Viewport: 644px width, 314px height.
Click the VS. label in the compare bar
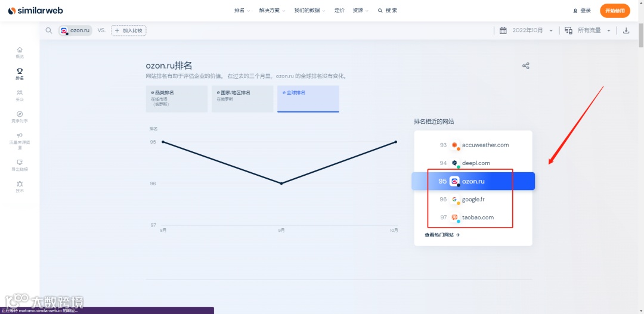(x=101, y=30)
